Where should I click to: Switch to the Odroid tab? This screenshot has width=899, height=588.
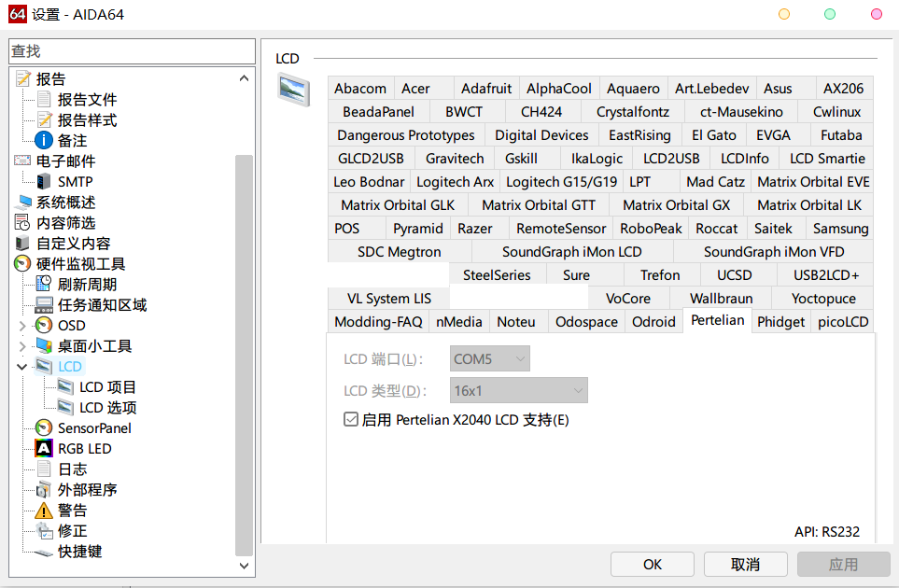click(x=653, y=322)
